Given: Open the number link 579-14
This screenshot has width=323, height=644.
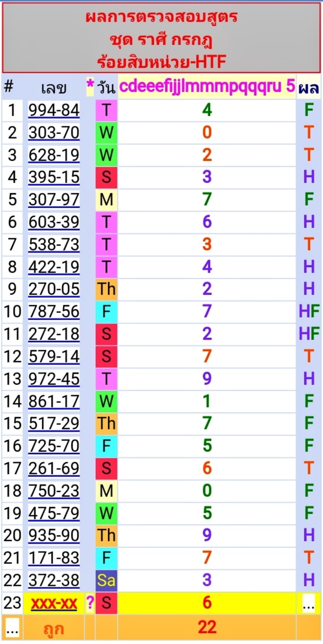Looking at the screenshot, I should pos(54,356).
